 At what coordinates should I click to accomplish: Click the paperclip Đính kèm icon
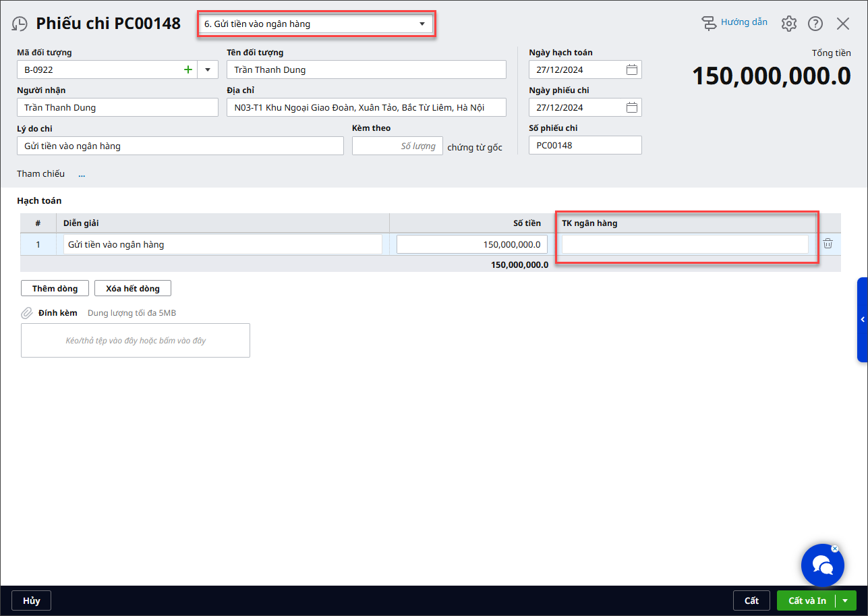27,313
